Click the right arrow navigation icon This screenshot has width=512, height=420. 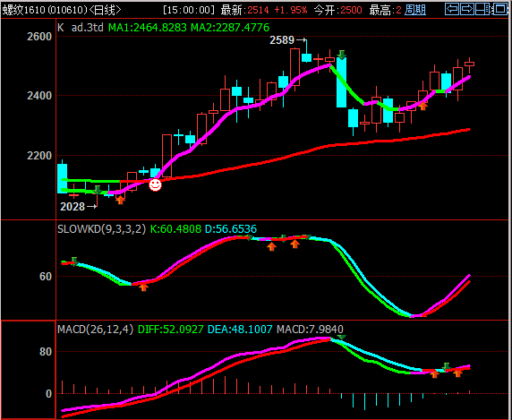[467, 9]
